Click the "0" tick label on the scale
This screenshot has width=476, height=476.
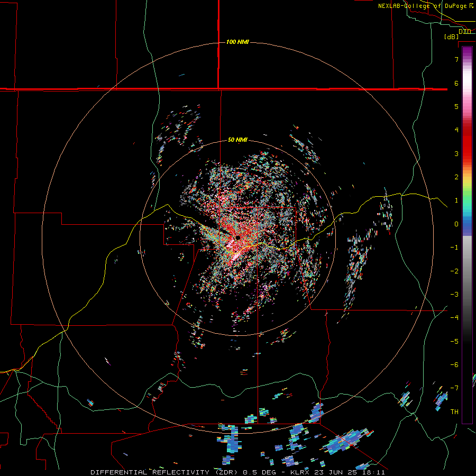[456, 224]
